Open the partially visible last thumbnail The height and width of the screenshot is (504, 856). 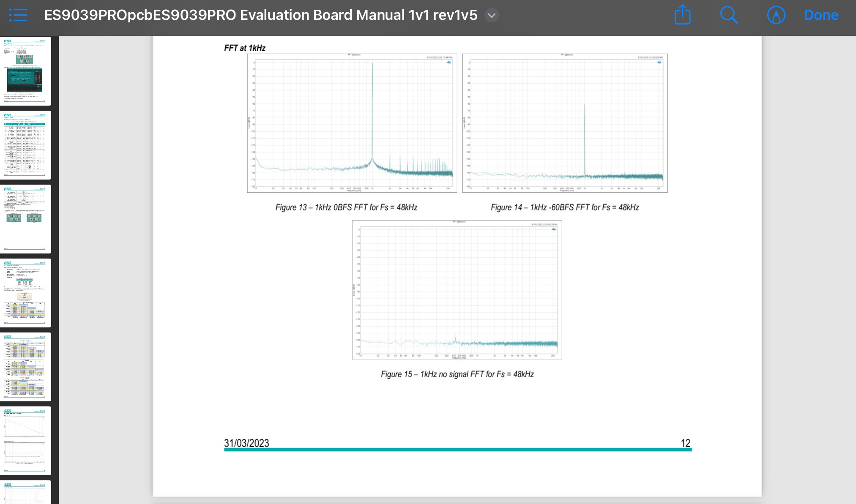tap(25, 492)
